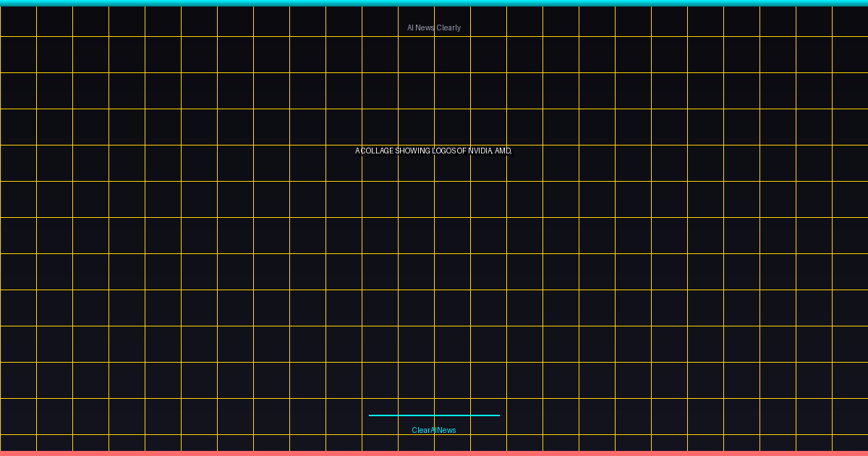Click the word LOGOS in the caption
The height and width of the screenshot is (456, 868).
(x=444, y=151)
